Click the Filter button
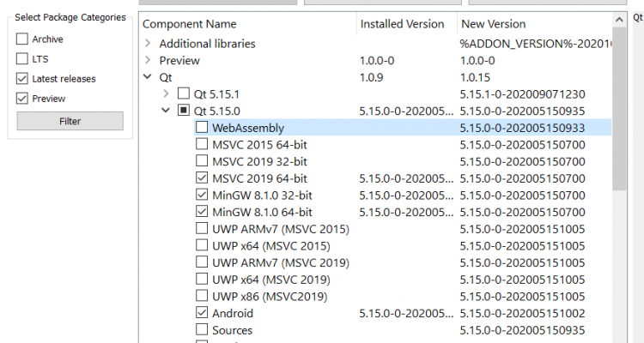Screen dimensions: 644x343 click(70, 121)
